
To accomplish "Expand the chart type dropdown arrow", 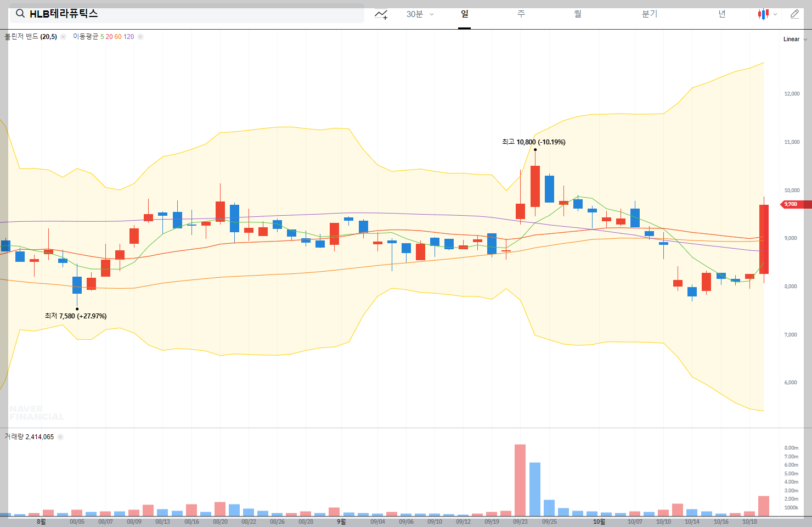I will coord(775,14).
